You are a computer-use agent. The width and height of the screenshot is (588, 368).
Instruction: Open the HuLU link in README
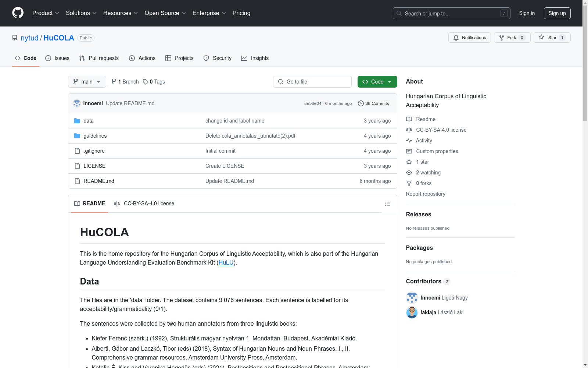[x=226, y=262]
